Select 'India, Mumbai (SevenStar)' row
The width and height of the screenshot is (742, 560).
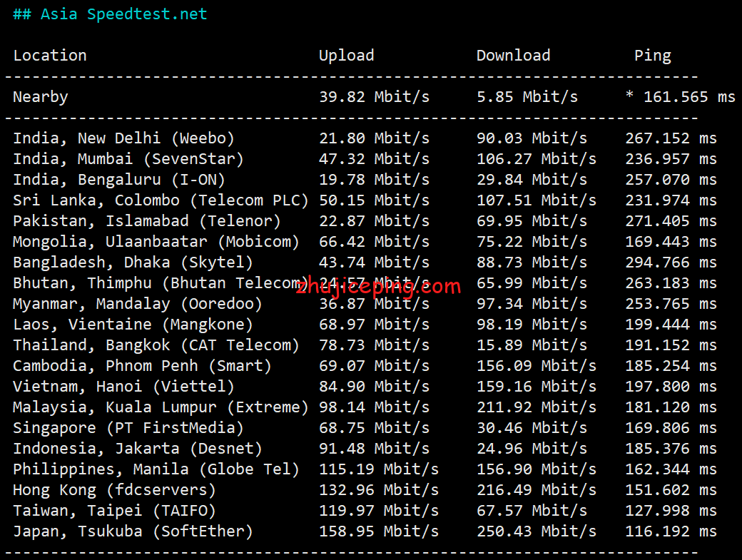pos(365,159)
